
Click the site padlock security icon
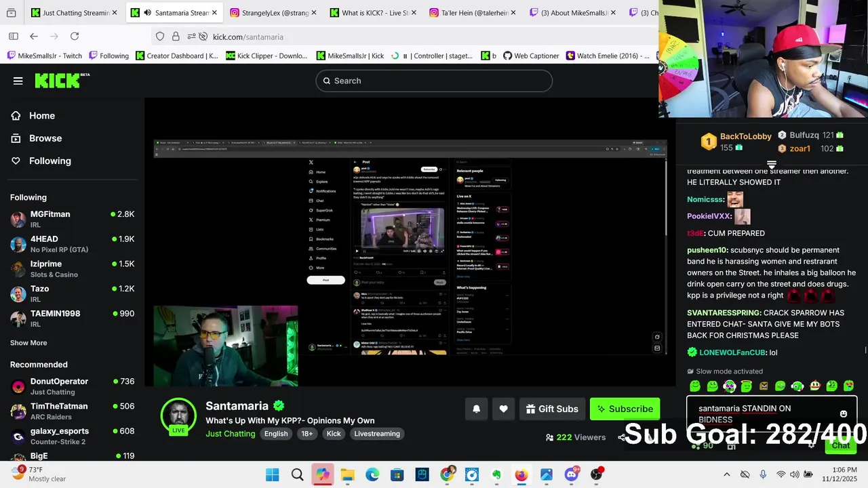176,37
